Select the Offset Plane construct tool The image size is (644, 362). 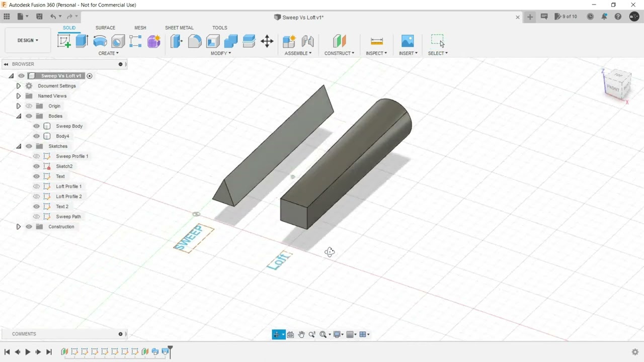(x=339, y=41)
